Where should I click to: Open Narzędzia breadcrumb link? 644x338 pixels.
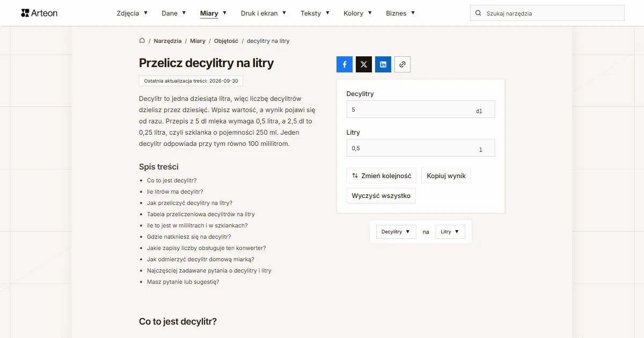(x=167, y=41)
